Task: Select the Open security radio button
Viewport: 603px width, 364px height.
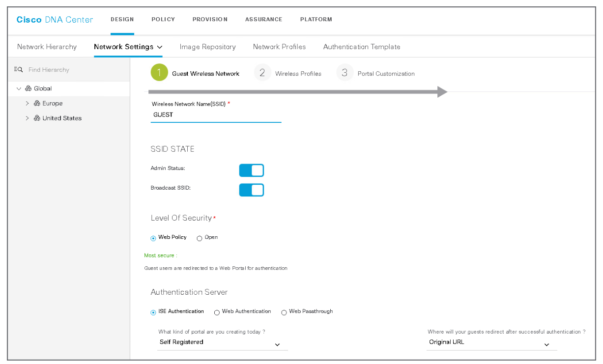Action: point(200,238)
